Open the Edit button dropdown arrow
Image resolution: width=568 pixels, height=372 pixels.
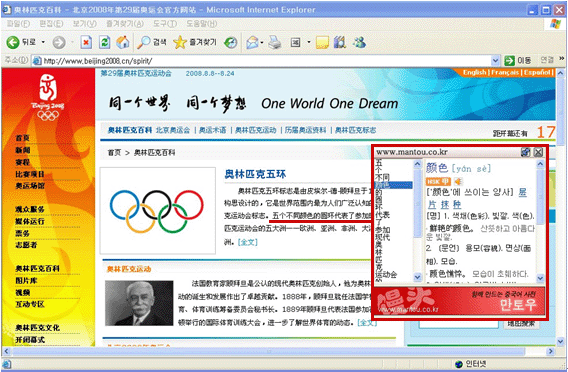click(x=309, y=42)
